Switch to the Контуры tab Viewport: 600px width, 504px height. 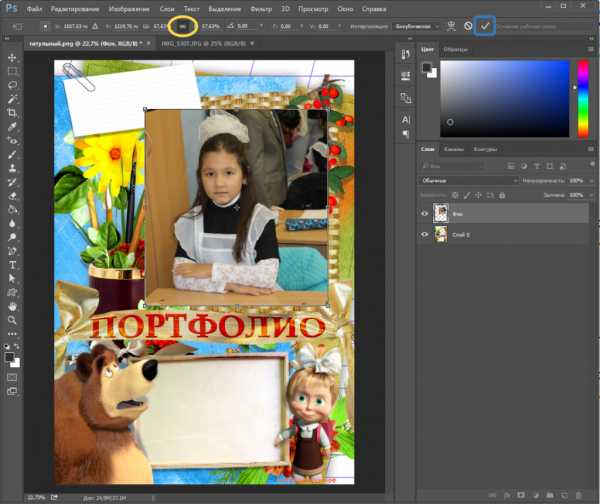click(485, 149)
